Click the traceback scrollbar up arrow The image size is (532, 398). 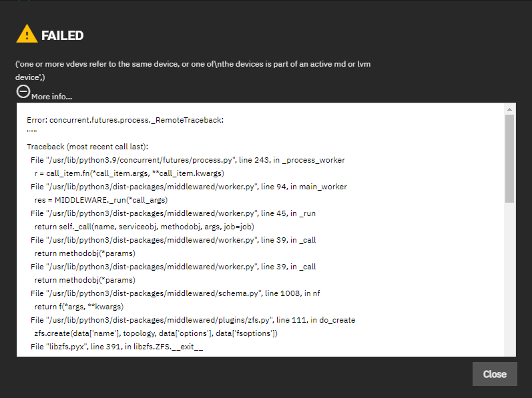[509, 109]
